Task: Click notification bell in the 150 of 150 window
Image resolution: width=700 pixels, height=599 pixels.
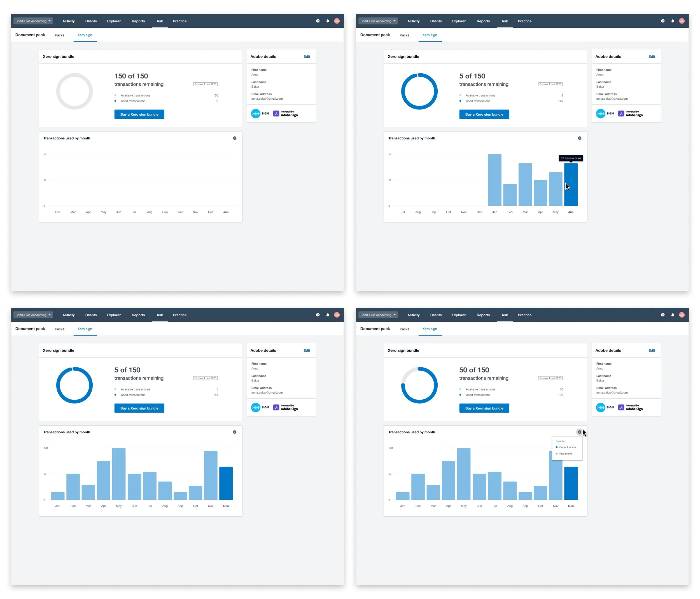Action: click(x=327, y=21)
